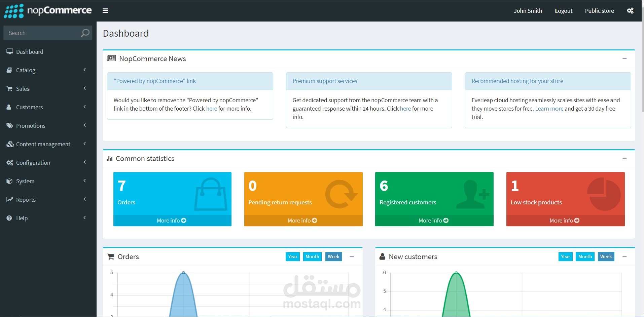The width and height of the screenshot is (644, 317).
Task: Click the nopCommerce logo
Action: (48, 11)
